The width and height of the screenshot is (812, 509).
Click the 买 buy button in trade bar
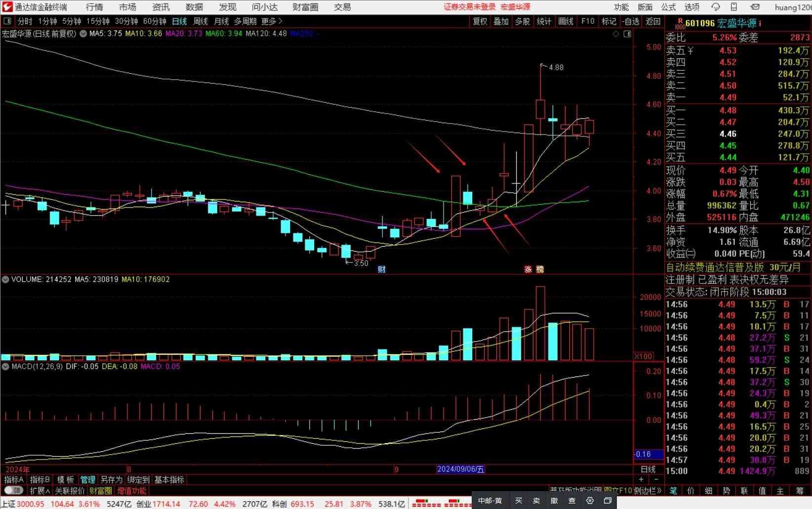[x=519, y=501]
